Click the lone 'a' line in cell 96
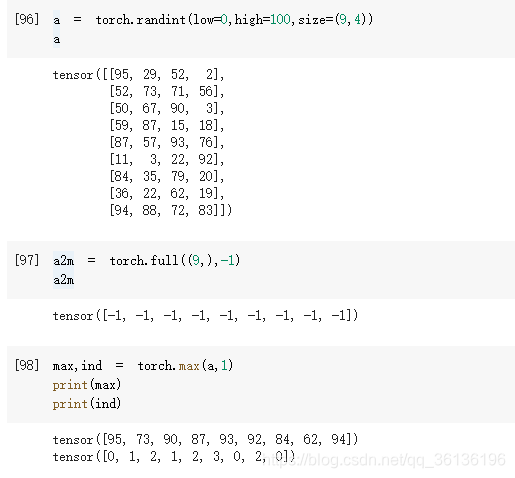This screenshot has height=478, width=515. (x=57, y=39)
